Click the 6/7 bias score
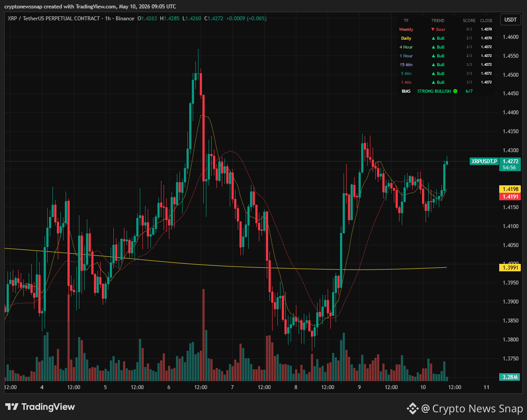 (x=469, y=91)
